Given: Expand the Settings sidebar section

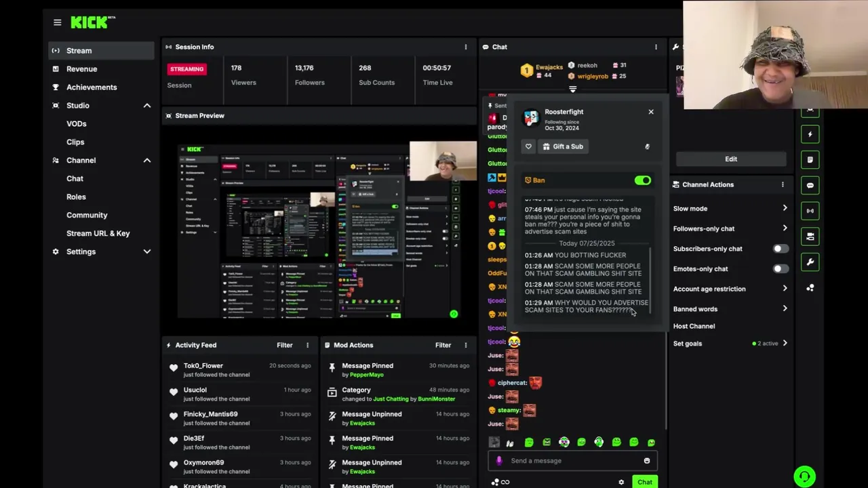Looking at the screenshot, I should [x=146, y=251].
